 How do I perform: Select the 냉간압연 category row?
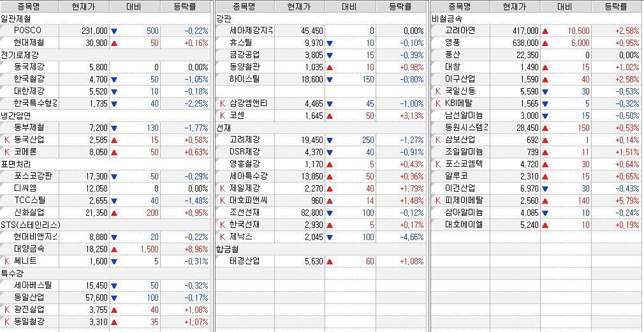point(105,116)
